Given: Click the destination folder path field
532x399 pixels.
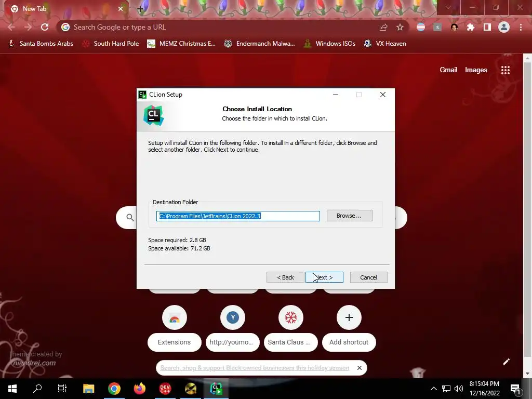Looking at the screenshot, I should point(238,216).
